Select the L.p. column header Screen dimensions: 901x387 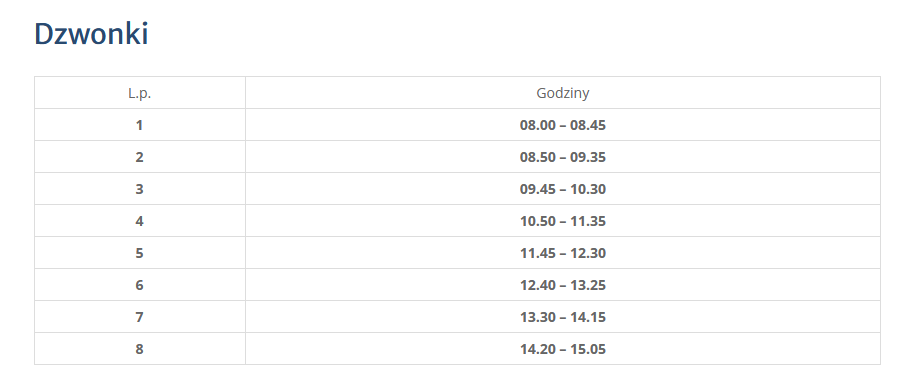tap(140, 93)
